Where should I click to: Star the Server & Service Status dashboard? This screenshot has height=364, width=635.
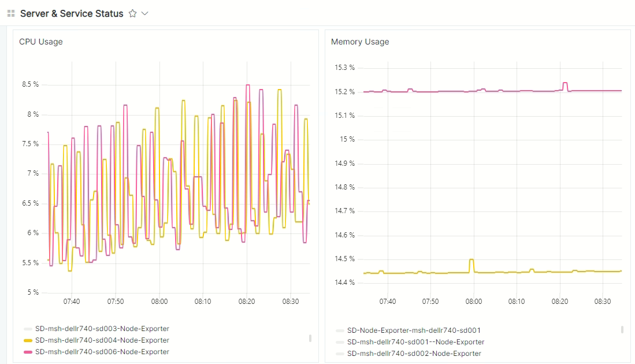click(132, 13)
